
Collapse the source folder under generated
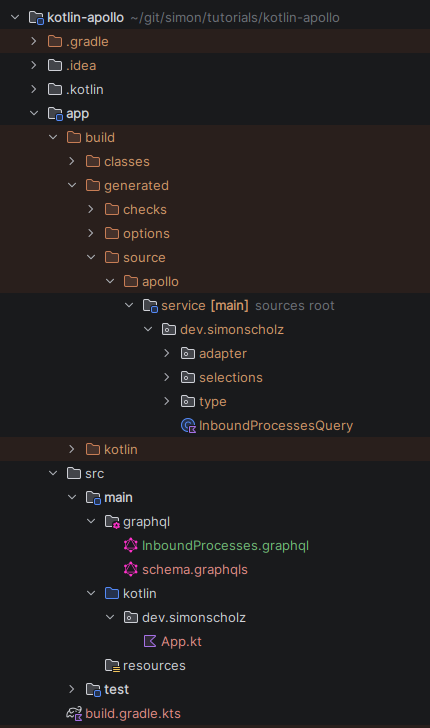point(91,257)
